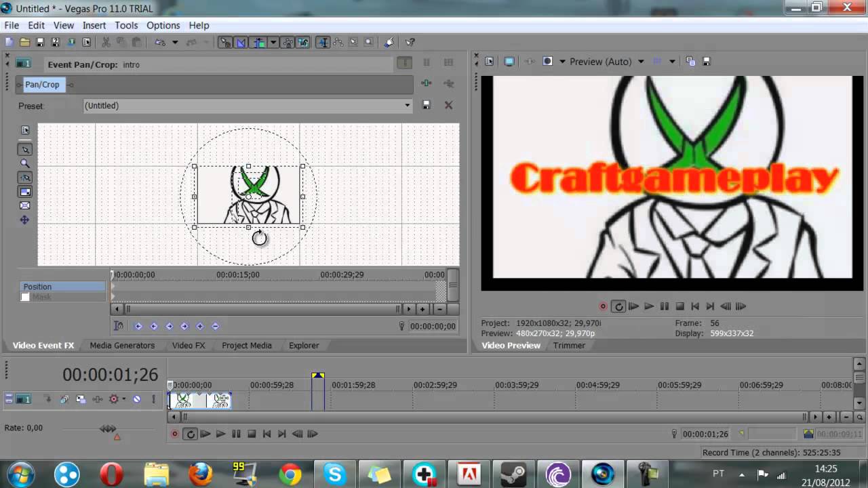868x488 pixels.
Task: Click Go to End in timeline transport
Action: pos(282,434)
